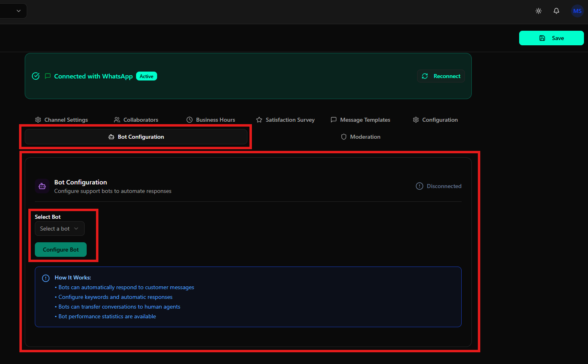
Task: Click the Active status badge
Action: [x=147, y=76]
